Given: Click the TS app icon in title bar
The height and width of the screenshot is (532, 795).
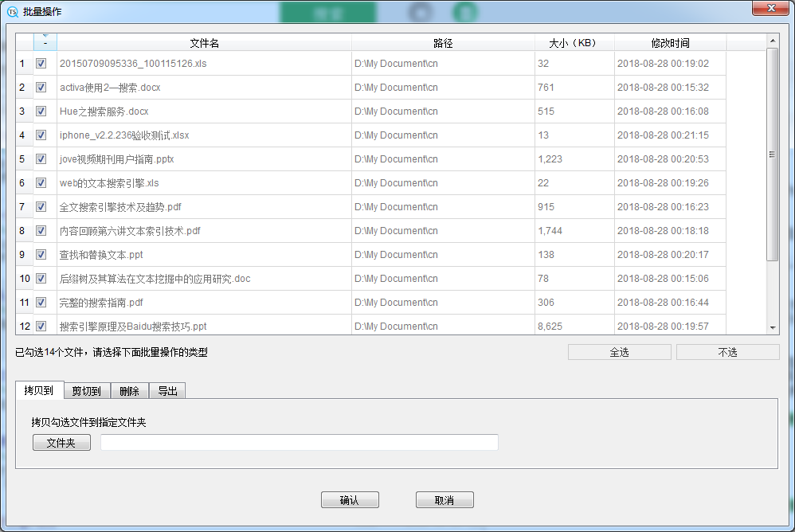Looking at the screenshot, I should [x=12, y=11].
